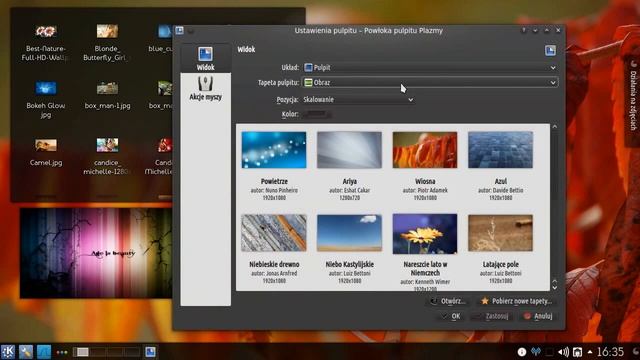Click the blue activity icon in panel
This screenshot has width=640, height=360.
44,351
